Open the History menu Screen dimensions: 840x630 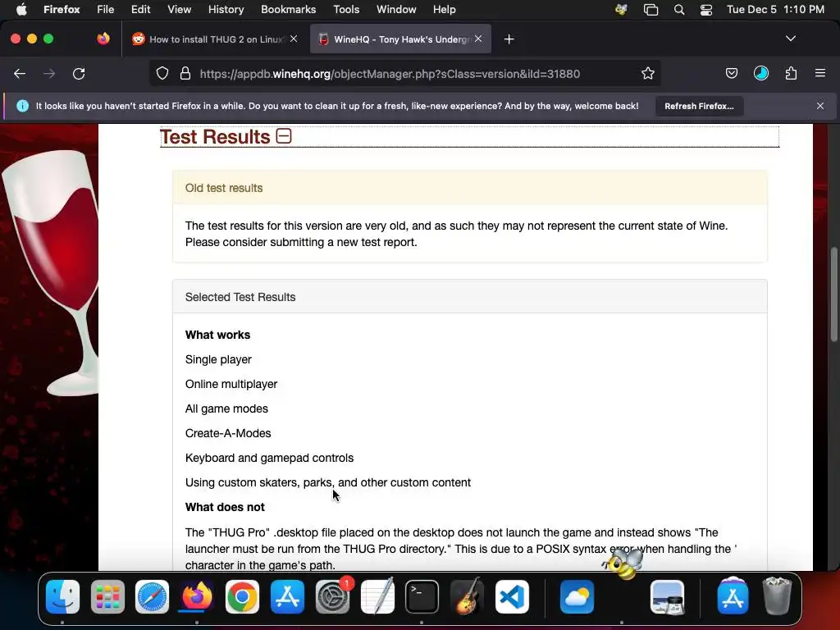tap(226, 9)
